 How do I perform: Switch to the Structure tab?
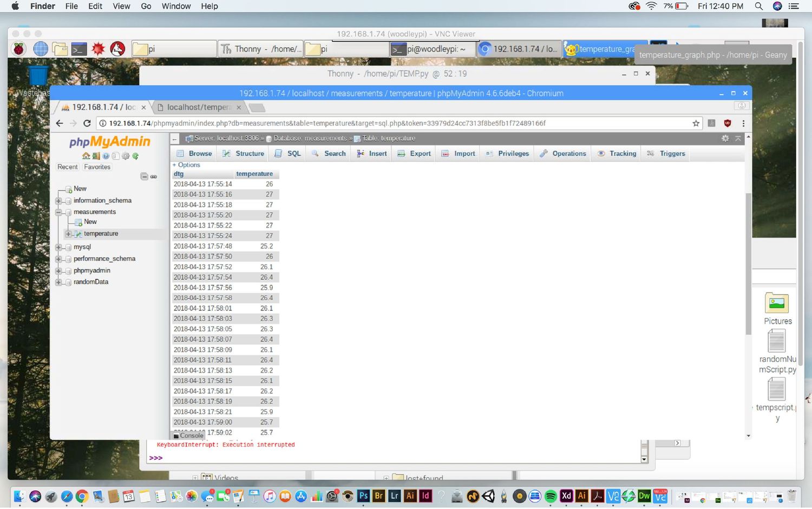244,154
